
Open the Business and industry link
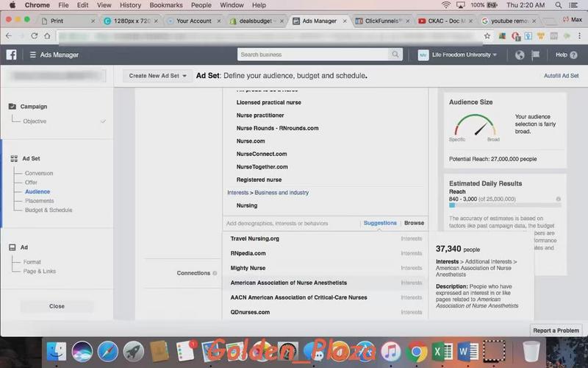pyautogui.click(x=282, y=193)
